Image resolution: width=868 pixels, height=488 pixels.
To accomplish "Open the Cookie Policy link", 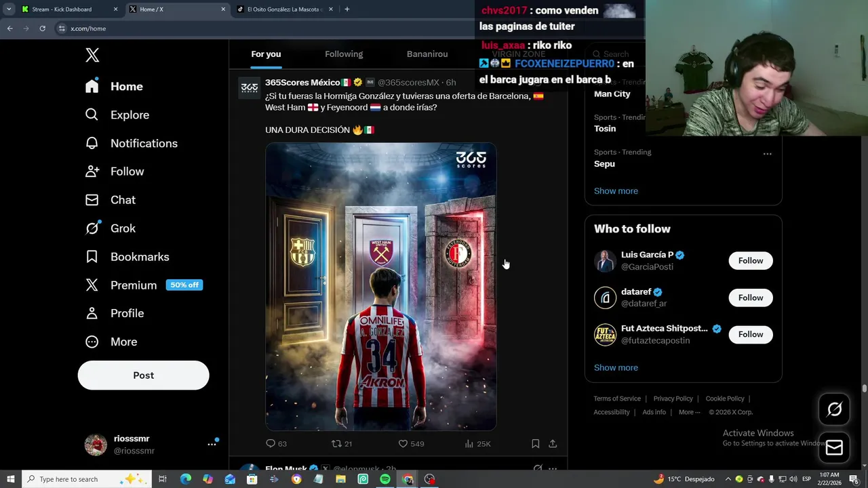I will (x=725, y=399).
